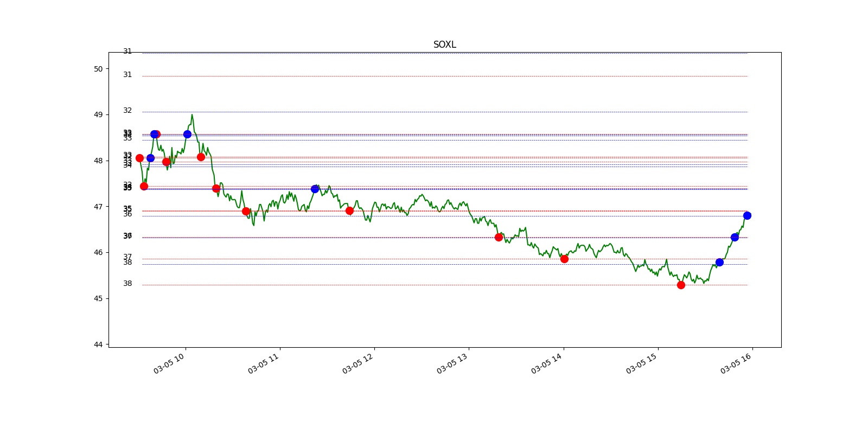Click the x-axis label 03-05 12
Image resolution: width=868 pixels, height=434 pixels.
click(358, 363)
